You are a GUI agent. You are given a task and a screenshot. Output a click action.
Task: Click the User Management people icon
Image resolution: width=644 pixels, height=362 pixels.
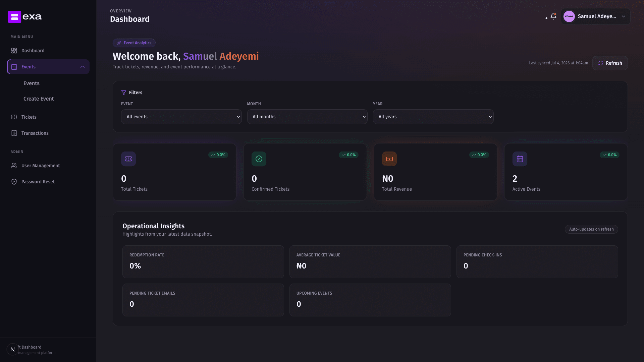pyautogui.click(x=14, y=166)
